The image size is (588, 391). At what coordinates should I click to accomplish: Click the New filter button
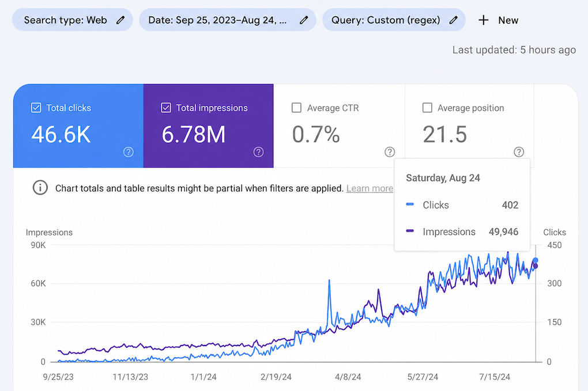coord(499,20)
